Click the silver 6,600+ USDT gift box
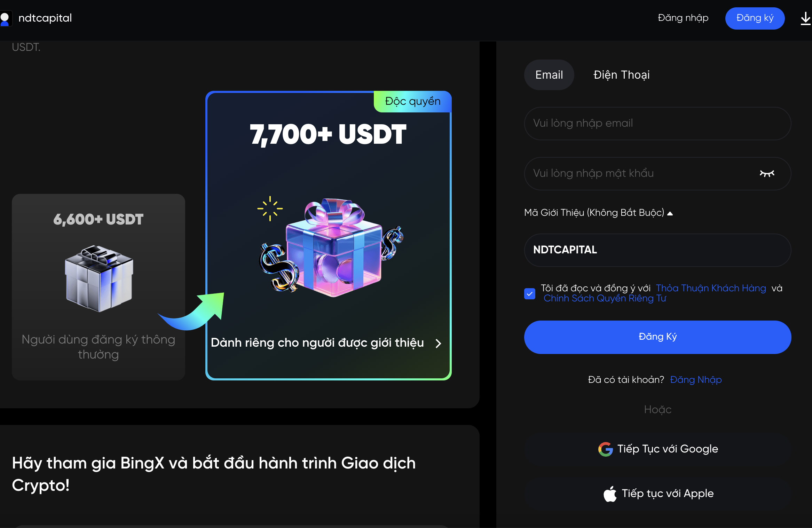 (x=99, y=278)
